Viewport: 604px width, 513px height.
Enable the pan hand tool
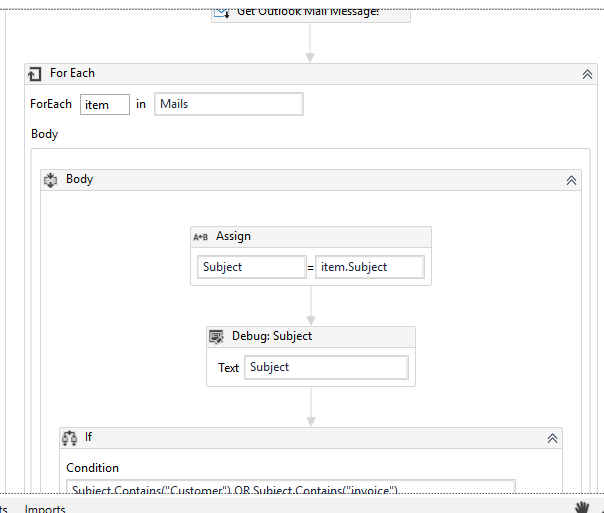[x=582, y=507]
